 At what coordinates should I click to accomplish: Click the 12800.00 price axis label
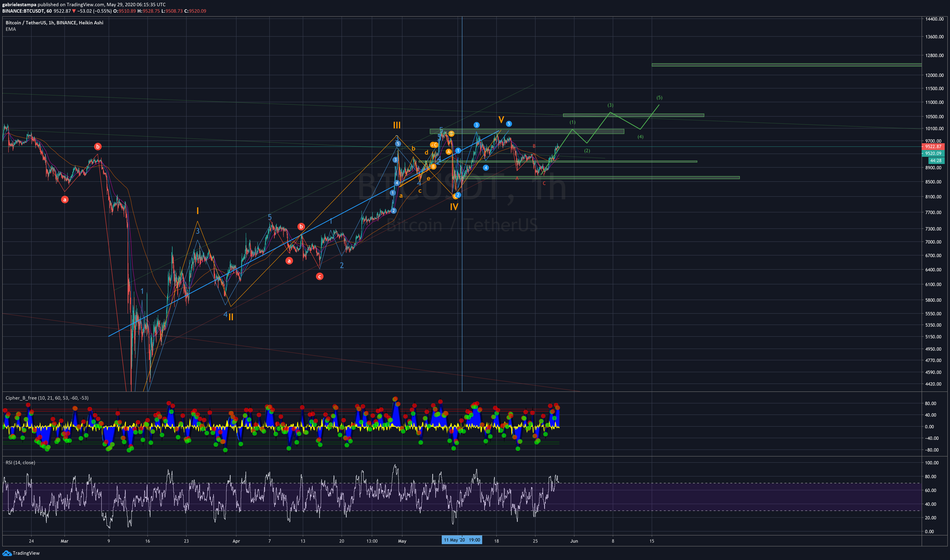pos(934,55)
